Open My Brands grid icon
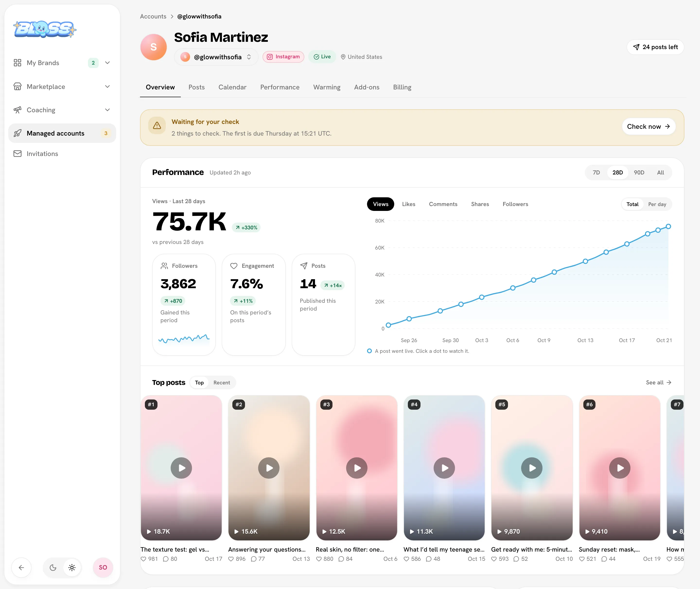 coord(17,63)
